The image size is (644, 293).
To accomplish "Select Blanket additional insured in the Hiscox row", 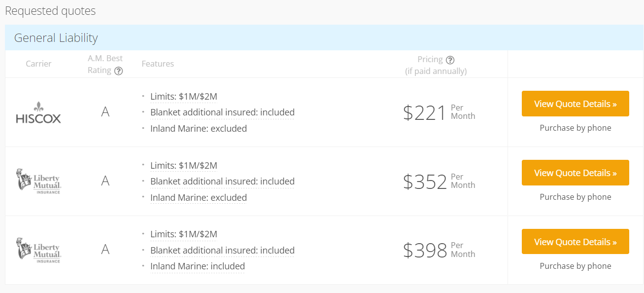I will click(x=222, y=112).
